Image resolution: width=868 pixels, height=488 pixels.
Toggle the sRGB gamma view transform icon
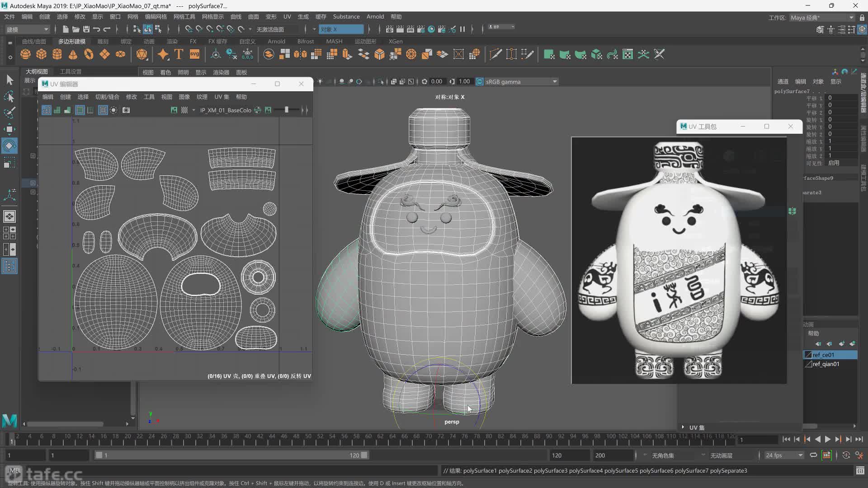click(480, 82)
